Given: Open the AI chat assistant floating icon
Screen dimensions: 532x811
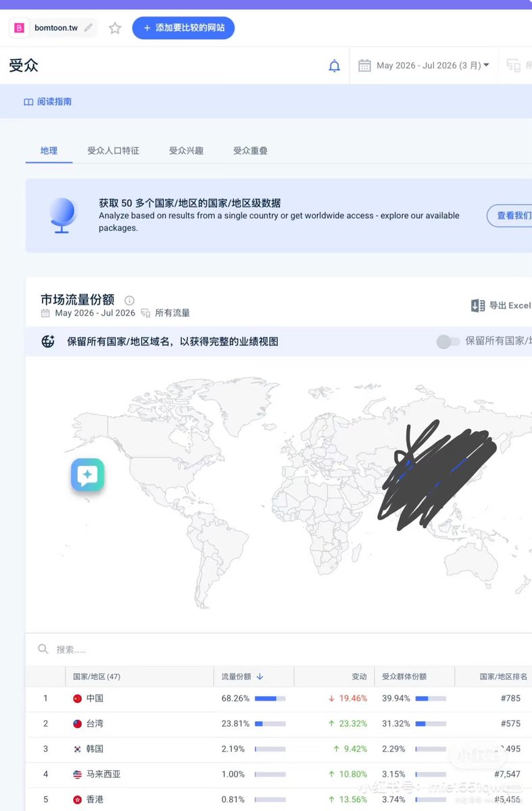Looking at the screenshot, I should [88, 475].
